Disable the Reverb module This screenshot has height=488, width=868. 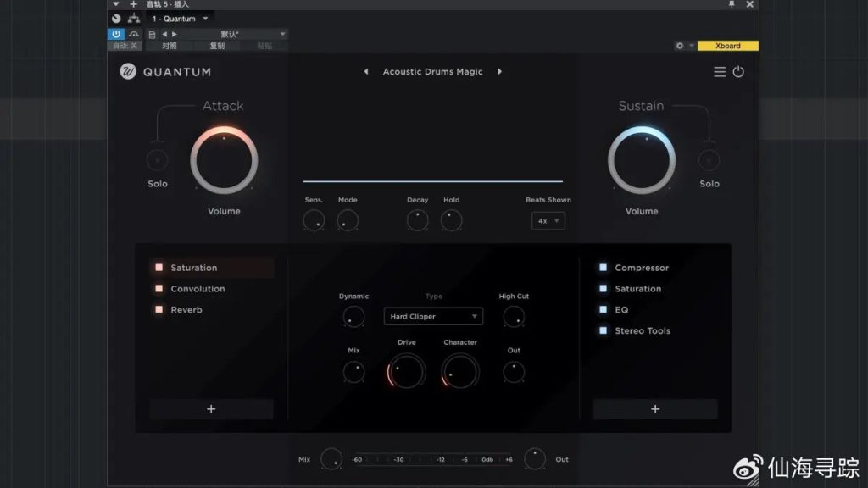pyautogui.click(x=159, y=310)
